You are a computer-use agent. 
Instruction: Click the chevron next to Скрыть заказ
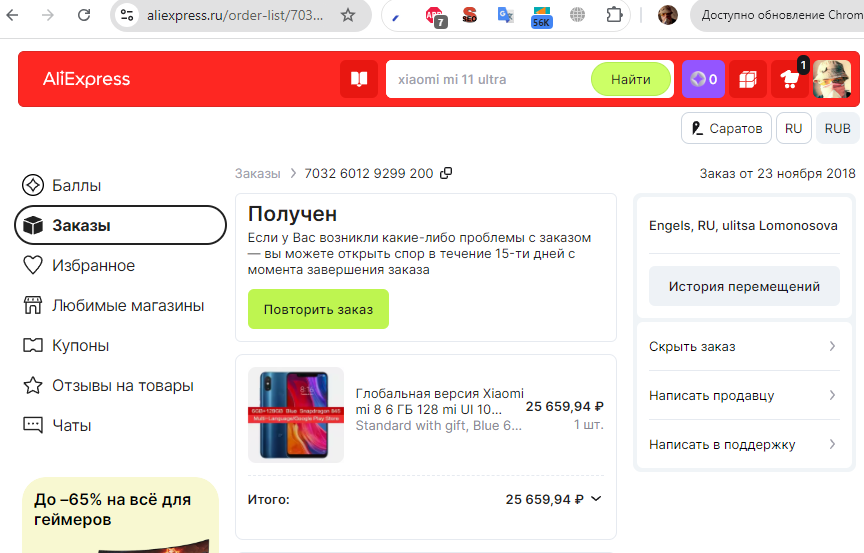pos(832,346)
